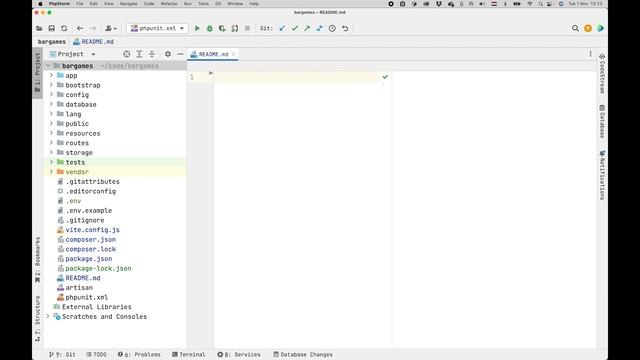The width and height of the screenshot is (640, 360).
Task: Click the orange IDE updates icon
Action: (x=588, y=28)
